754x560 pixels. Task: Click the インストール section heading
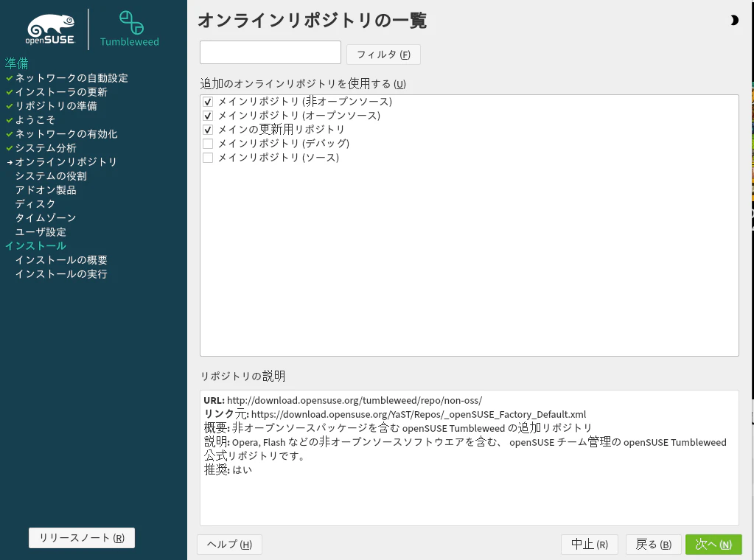click(x=35, y=246)
